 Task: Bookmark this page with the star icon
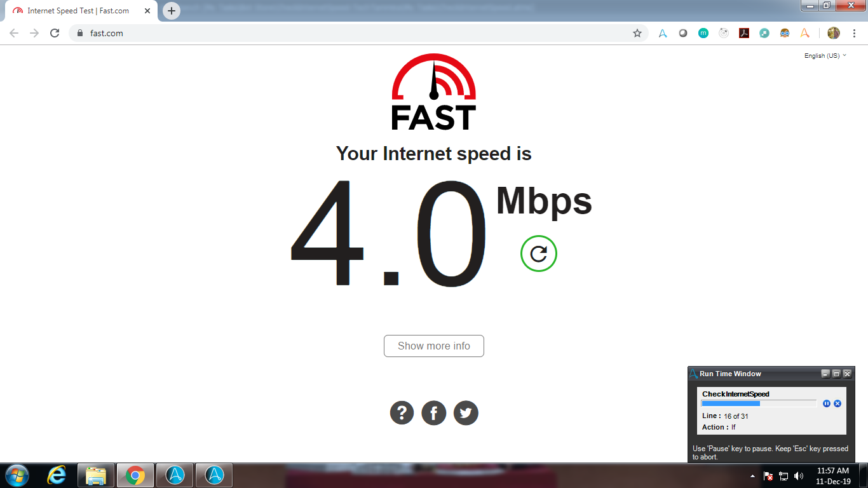(x=637, y=33)
